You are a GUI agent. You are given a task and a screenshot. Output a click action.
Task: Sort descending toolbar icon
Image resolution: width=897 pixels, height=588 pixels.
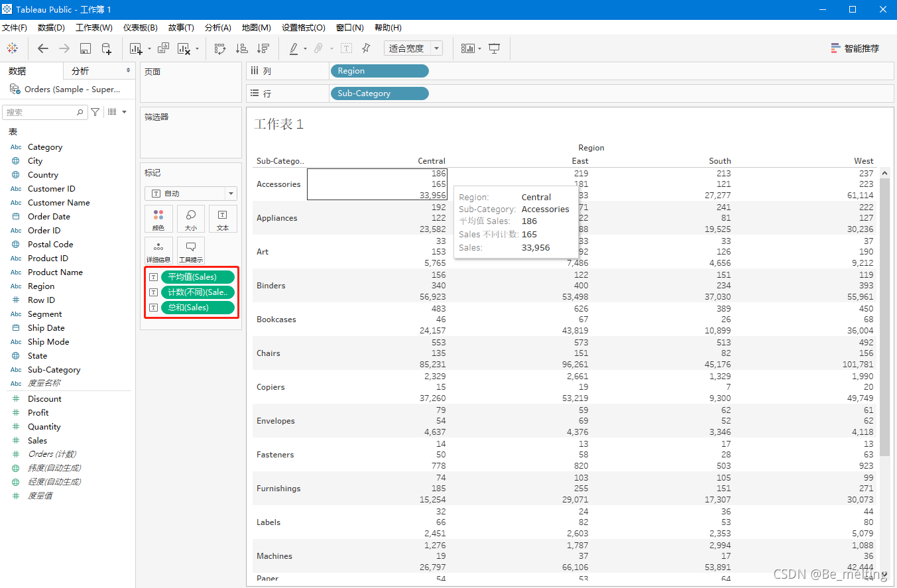click(x=263, y=48)
